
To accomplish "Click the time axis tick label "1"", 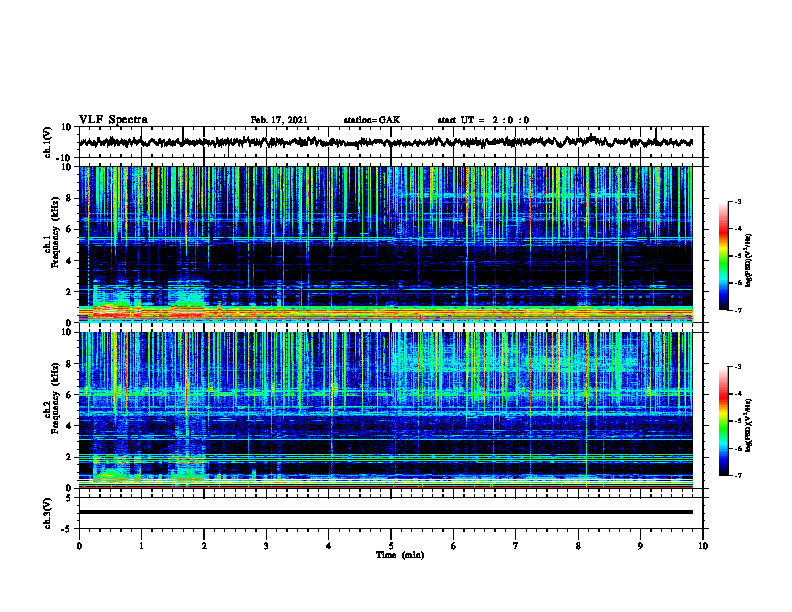I will (141, 546).
